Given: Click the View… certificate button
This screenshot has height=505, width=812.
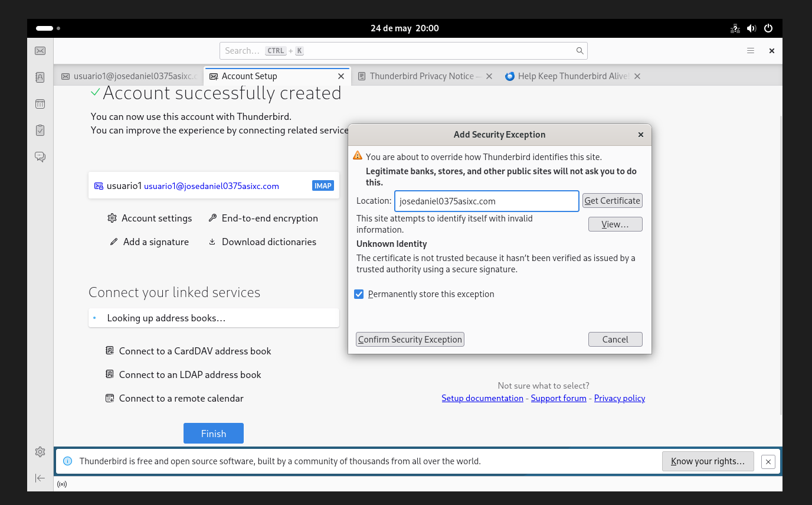Looking at the screenshot, I should coord(615,224).
